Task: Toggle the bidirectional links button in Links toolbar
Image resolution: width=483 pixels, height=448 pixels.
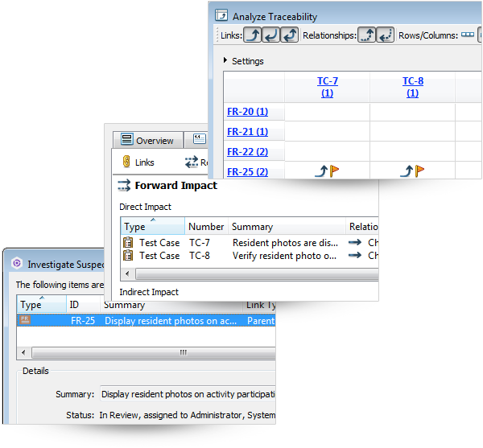Action: click(x=290, y=35)
